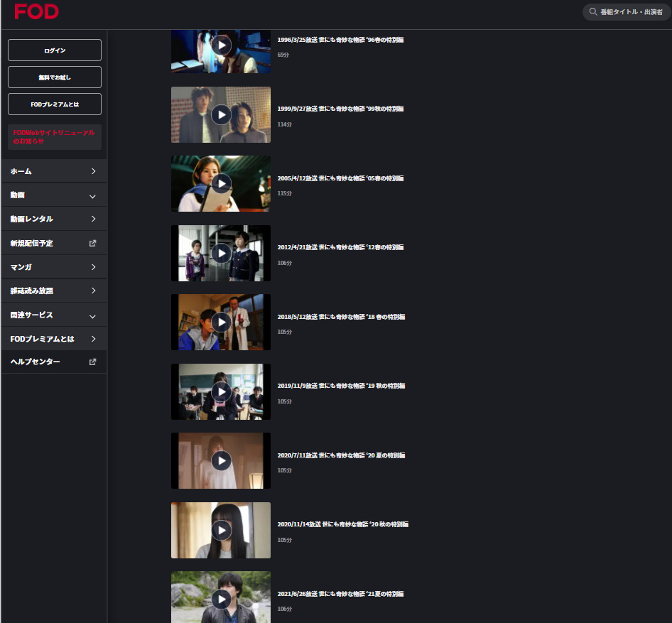Open the 2020/11/14 episode thumbnail
The height and width of the screenshot is (623, 672).
221,530
